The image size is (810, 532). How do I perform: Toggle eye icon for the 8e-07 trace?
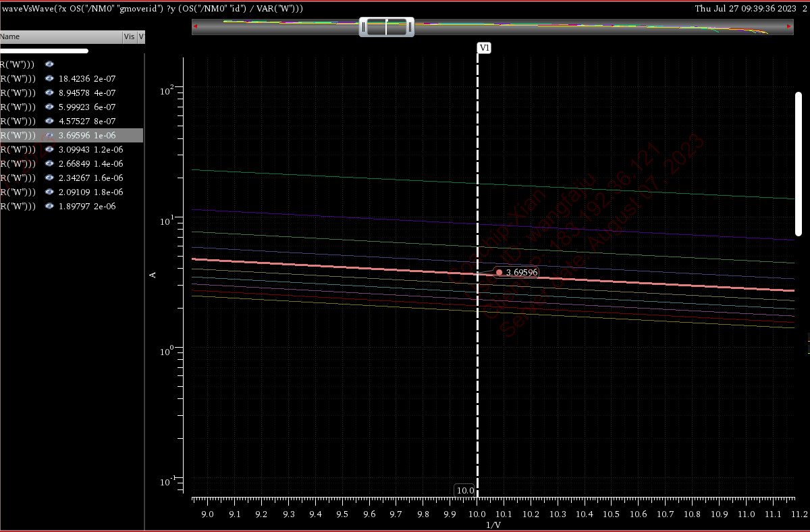pyautogui.click(x=49, y=121)
